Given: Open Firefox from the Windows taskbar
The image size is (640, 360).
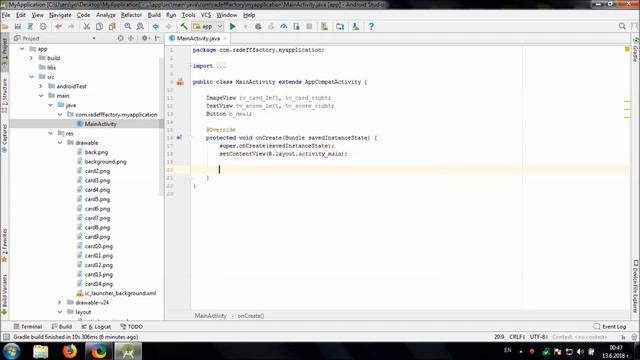Looking at the screenshot, I should [x=70, y=351].
